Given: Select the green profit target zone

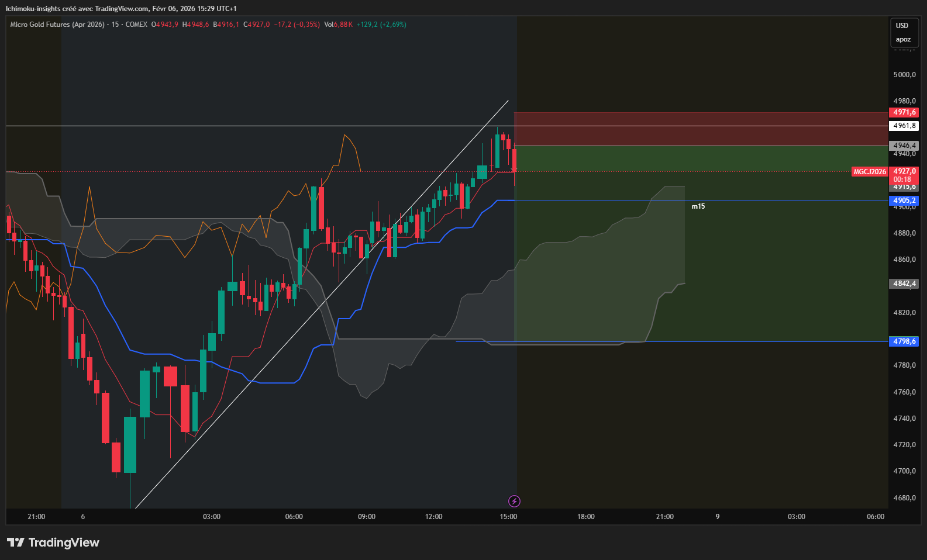Looking at the screenshot, I should [701, 243].
